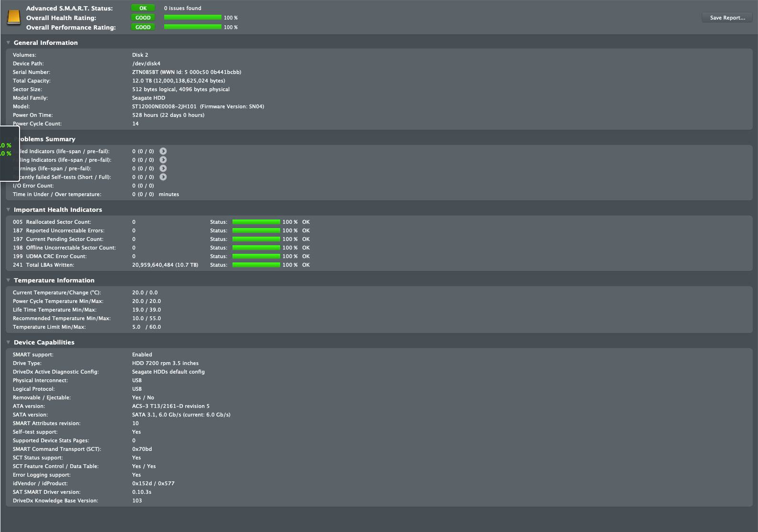Collapse the Important Health Indicators section
The image size is (758, 532).
pos(8,209)
